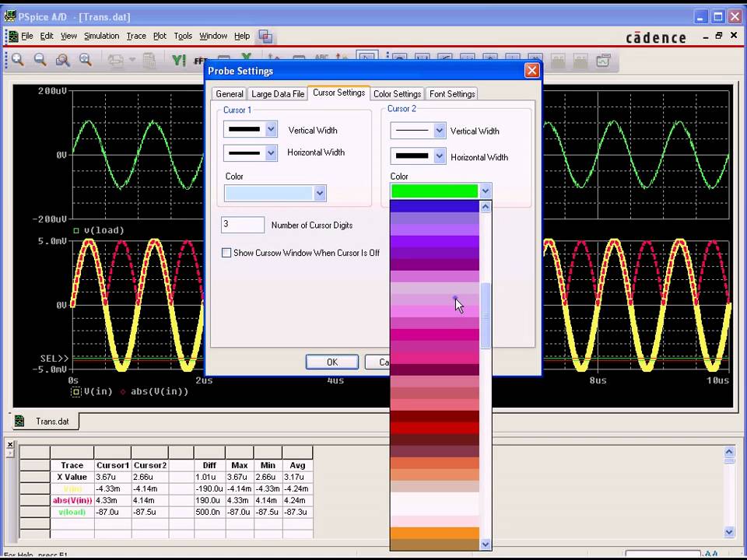Click the Cursor1 column header
This screenshot has width=747, height=560.
(x=112, y=465)
